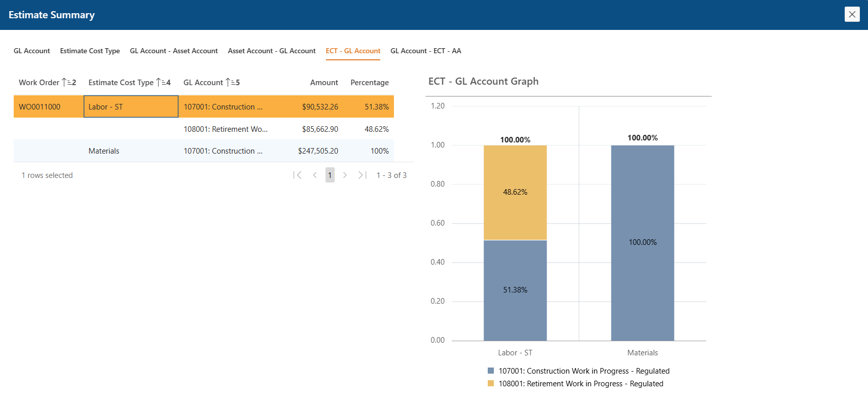Click the $85,662.90 amount cell
Screen dimensions: 868x402
click(x=320, y=129)
